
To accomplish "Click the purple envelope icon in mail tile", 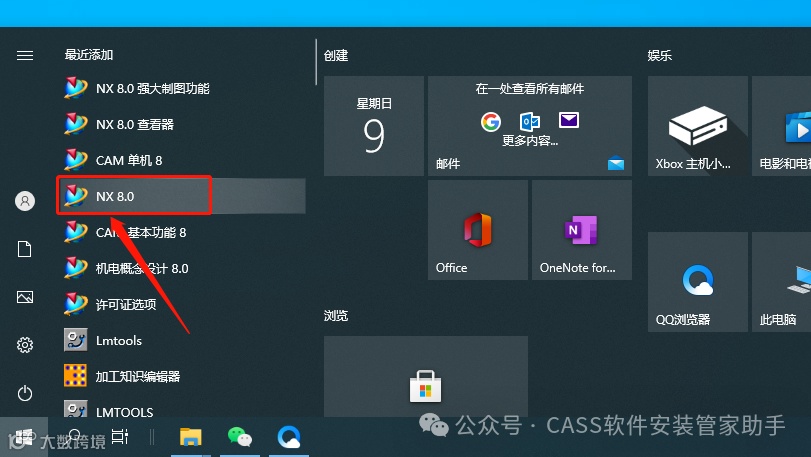I will 568,120.
